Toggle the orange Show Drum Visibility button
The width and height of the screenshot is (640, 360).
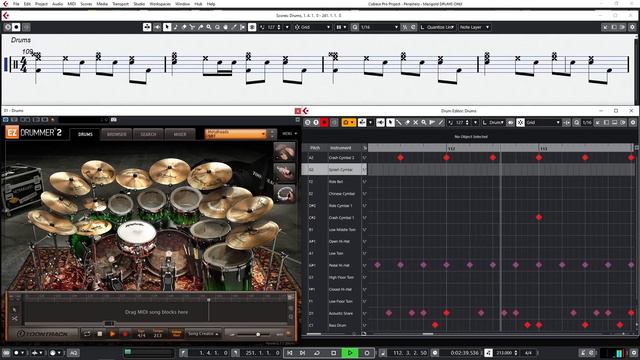point(349,122)
